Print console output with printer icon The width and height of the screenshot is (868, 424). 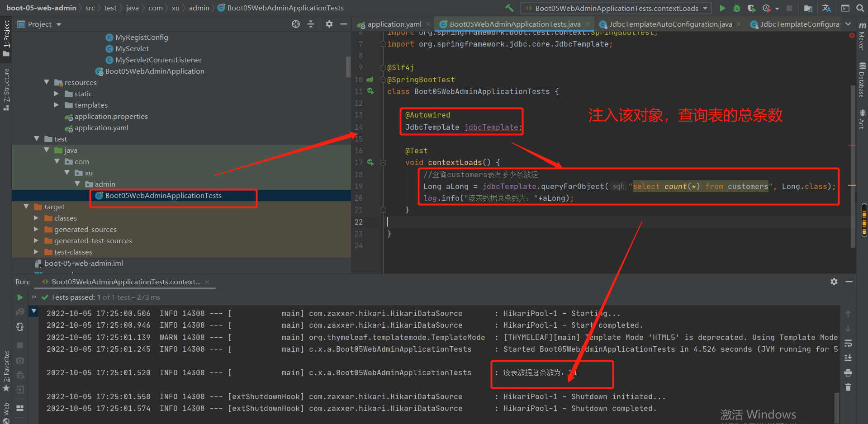(x=848, y=373)
